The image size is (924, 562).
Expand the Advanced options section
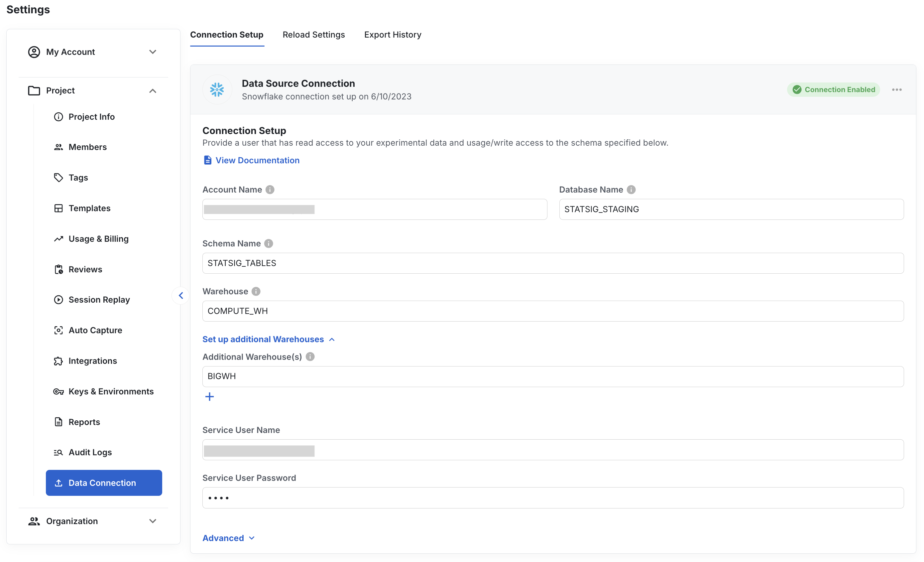pos(229,538)
